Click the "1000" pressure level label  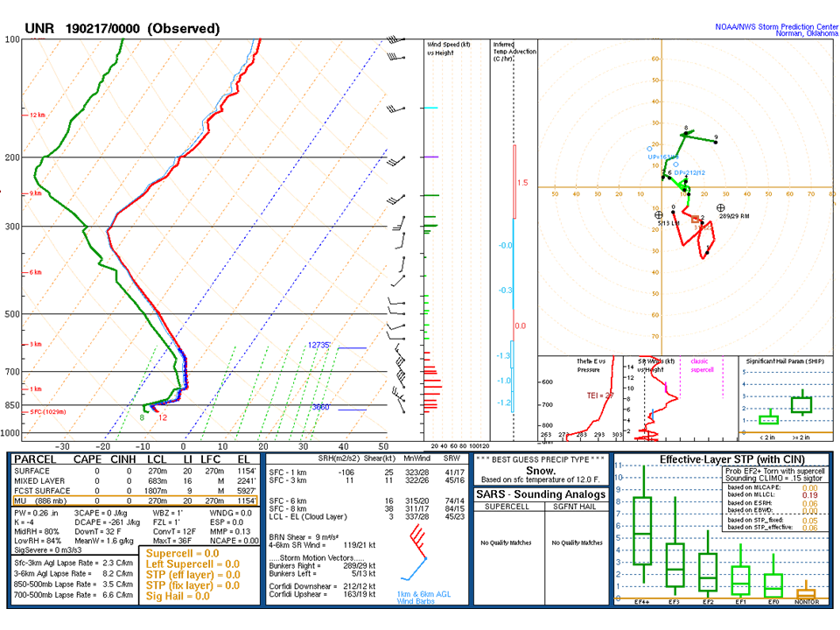(10, 433)
